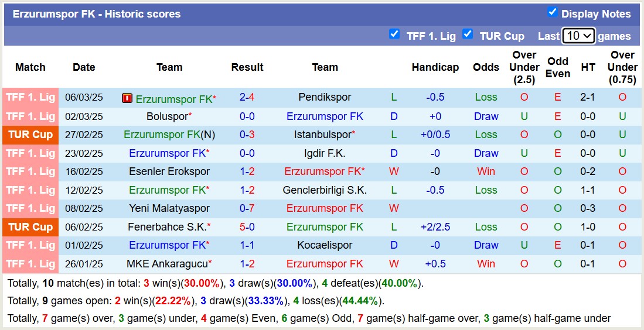The height and width of the screenshot is (330, 644).
Task: Click Erzurumspor FK on the Igdir F.K. row
Action: coord(167,153)
